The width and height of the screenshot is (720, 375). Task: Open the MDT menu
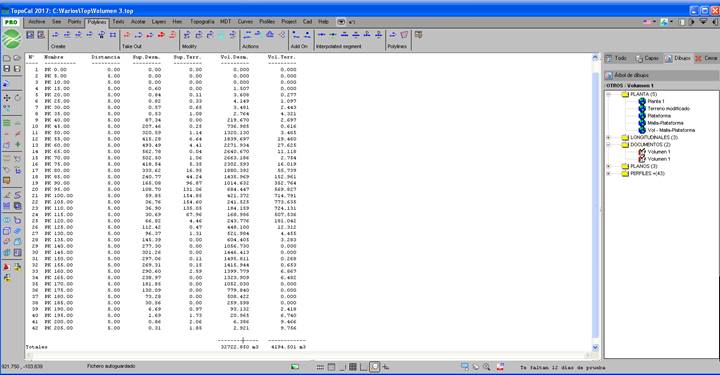pyautogui.click(x=225, y=22)
